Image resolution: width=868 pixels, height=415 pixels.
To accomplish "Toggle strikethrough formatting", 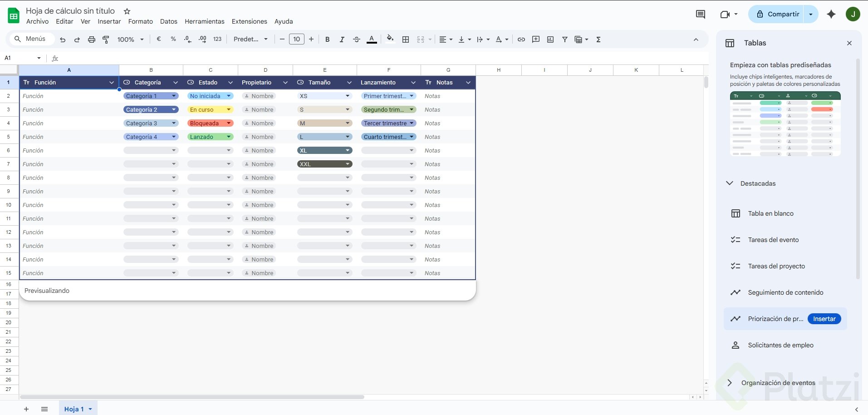I will (357, 40).
